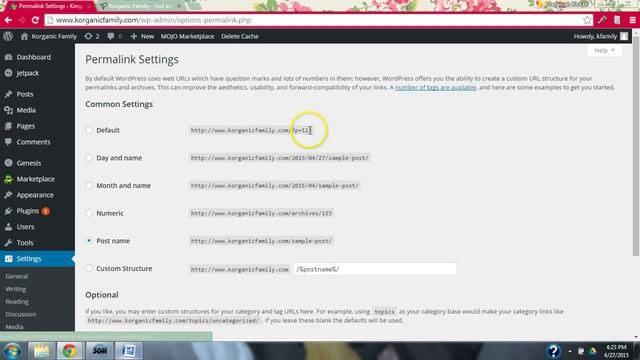Open File Explorer from taskbar
This screenshot has height=360, width=640.
pos(41,351)
